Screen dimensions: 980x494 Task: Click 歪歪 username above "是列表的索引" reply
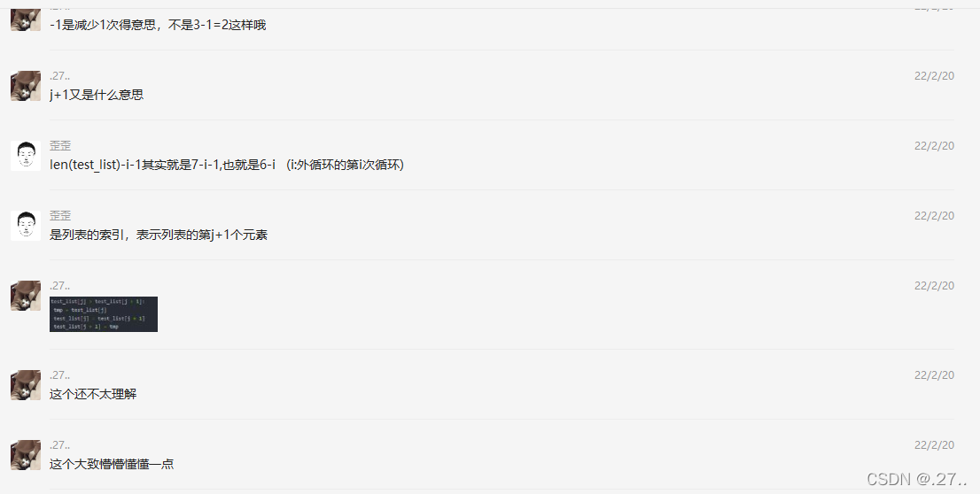60,215
